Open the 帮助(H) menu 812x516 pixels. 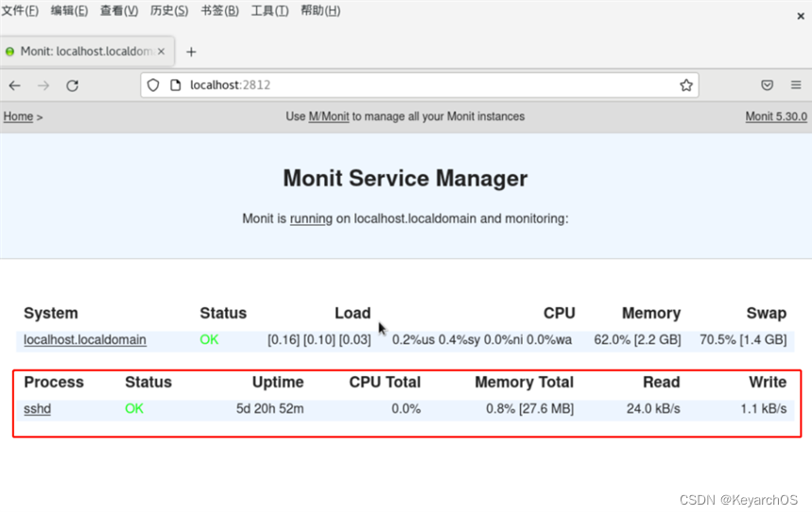(320, 10)
